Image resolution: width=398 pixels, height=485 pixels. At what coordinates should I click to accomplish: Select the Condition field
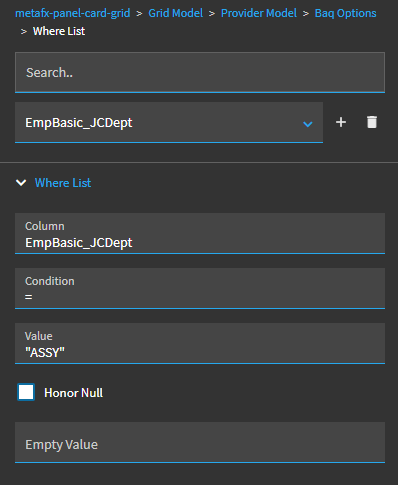pyautogui.click(x=200, y=288)
